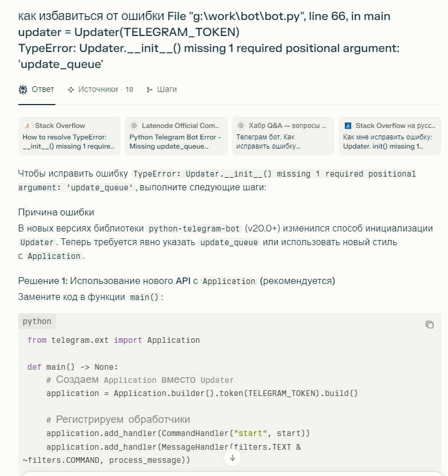Viewport: 448px width, 476px height.
Task: Open the Источники tab
Action: 98,89
